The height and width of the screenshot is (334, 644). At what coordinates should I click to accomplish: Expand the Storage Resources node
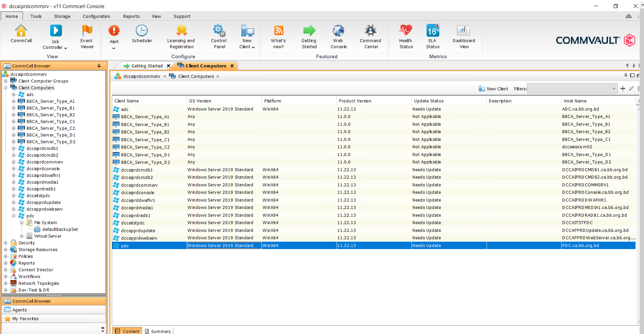pos(6,249)
